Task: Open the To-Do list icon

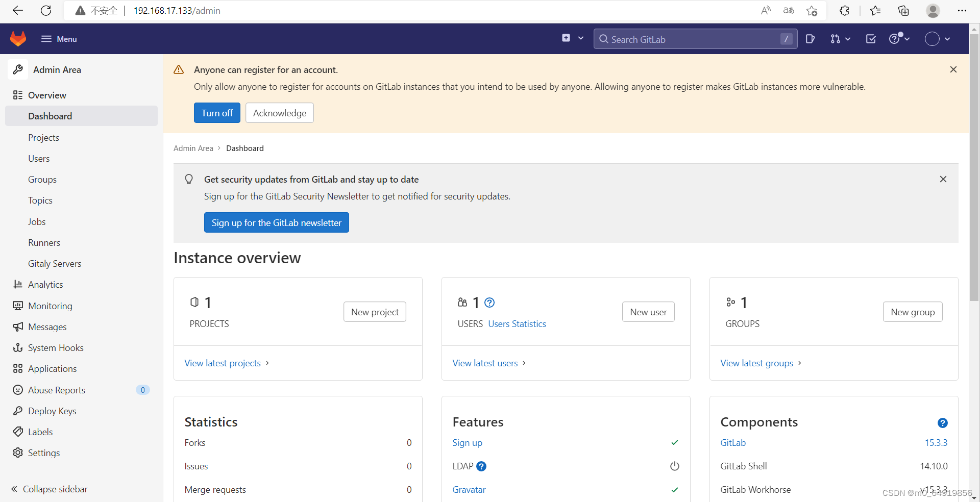Action: [x=871, y=39]
